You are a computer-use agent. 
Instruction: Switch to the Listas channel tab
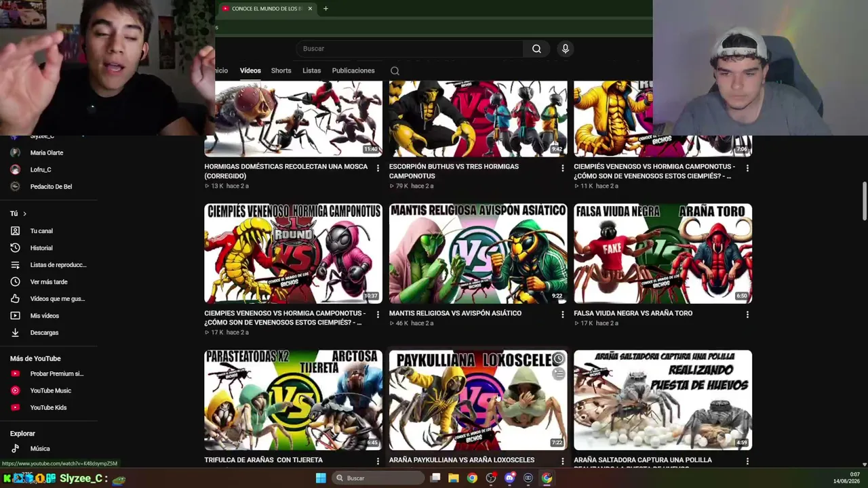point(311,70)
